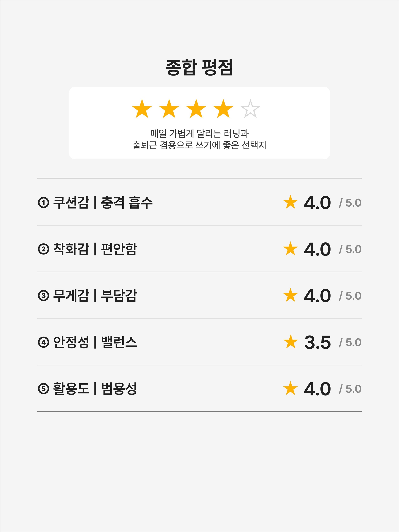This screenshot has width=399, height=532.
Task: Click the summary text 매일 가볍게 달리는 러닝과
Action: point(199,133)
